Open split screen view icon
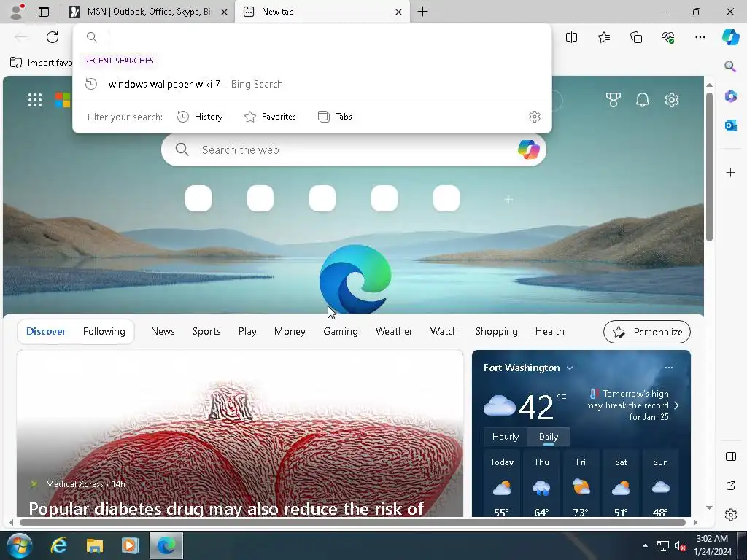The width and height of the screenshot is (747, 560). click(571, 37)
